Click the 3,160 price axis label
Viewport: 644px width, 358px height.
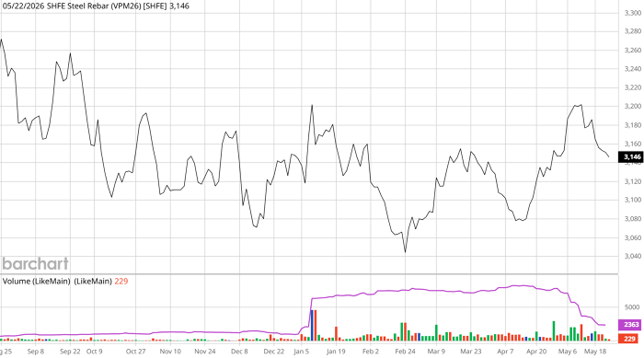633,144
